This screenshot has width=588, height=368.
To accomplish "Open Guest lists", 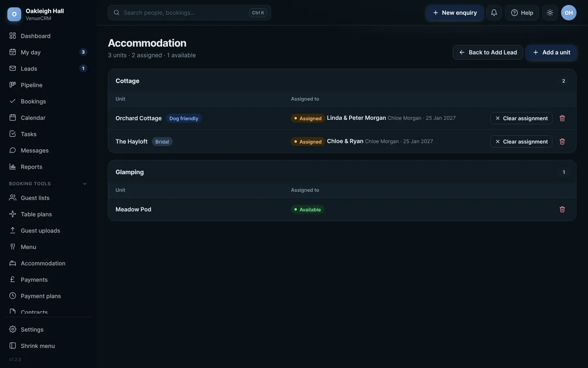I will pyautogui.click(x=48, y=198).
